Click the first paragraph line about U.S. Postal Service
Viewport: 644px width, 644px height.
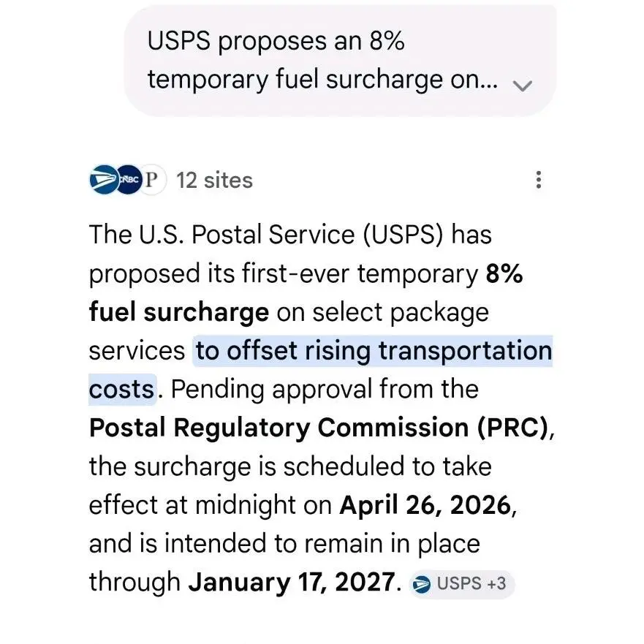tap(290, 235)
